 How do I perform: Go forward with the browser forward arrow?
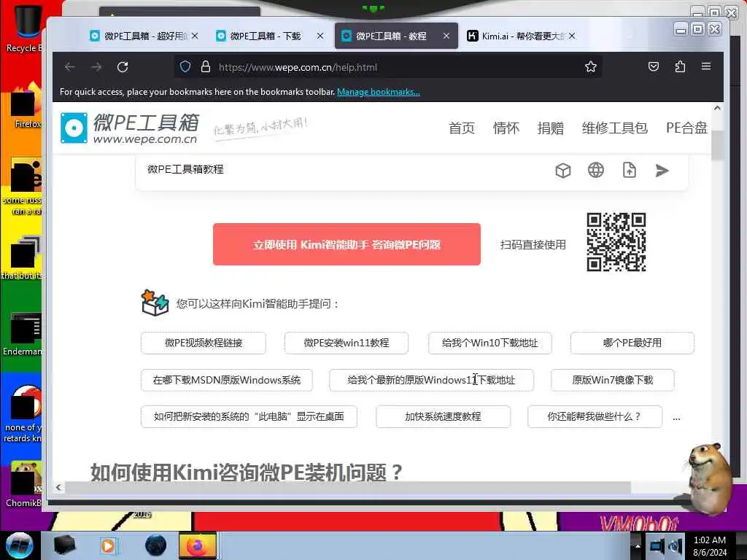click(x=96, y=67)
